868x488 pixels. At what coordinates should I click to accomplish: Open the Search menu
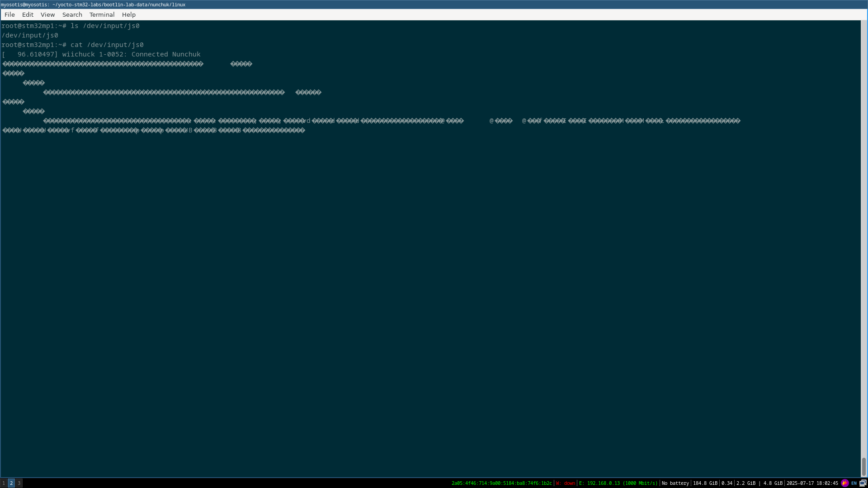pos(72,14)
